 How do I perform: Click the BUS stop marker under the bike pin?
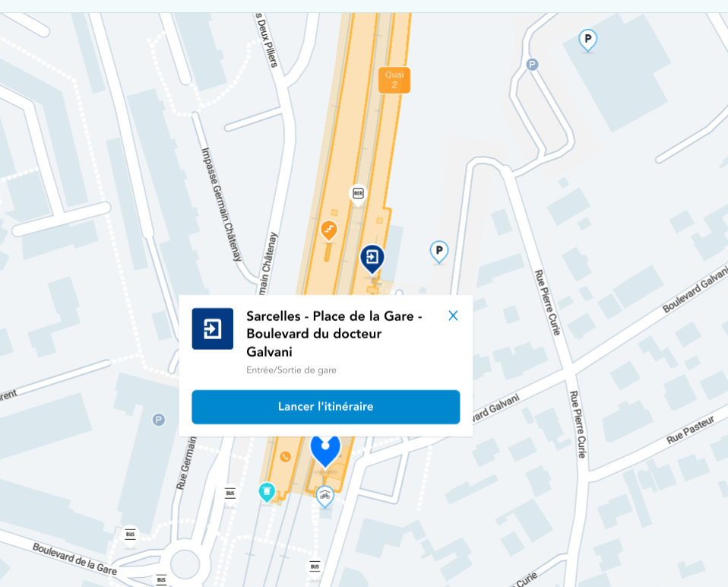pyautogui.click(x=315, y=566)
